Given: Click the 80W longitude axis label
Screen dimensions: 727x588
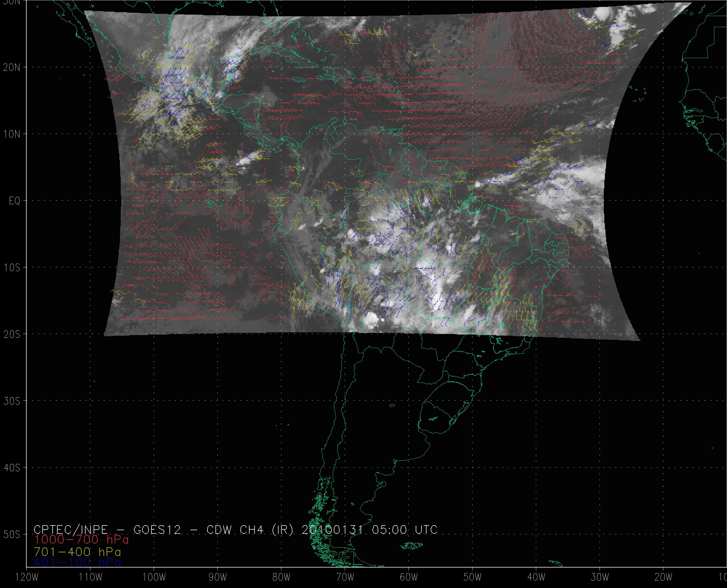Looking at the screenshot, I should 281,577.
